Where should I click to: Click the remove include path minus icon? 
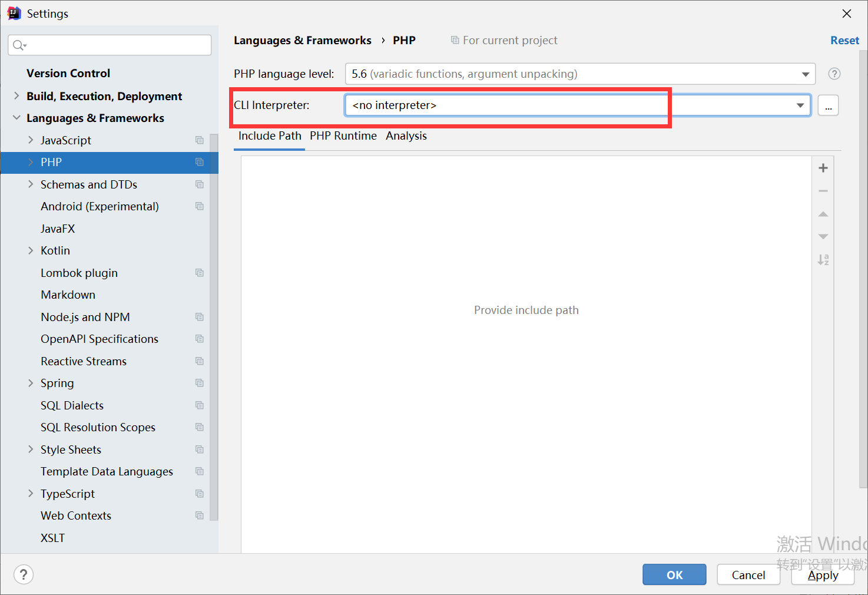point(823,191)
